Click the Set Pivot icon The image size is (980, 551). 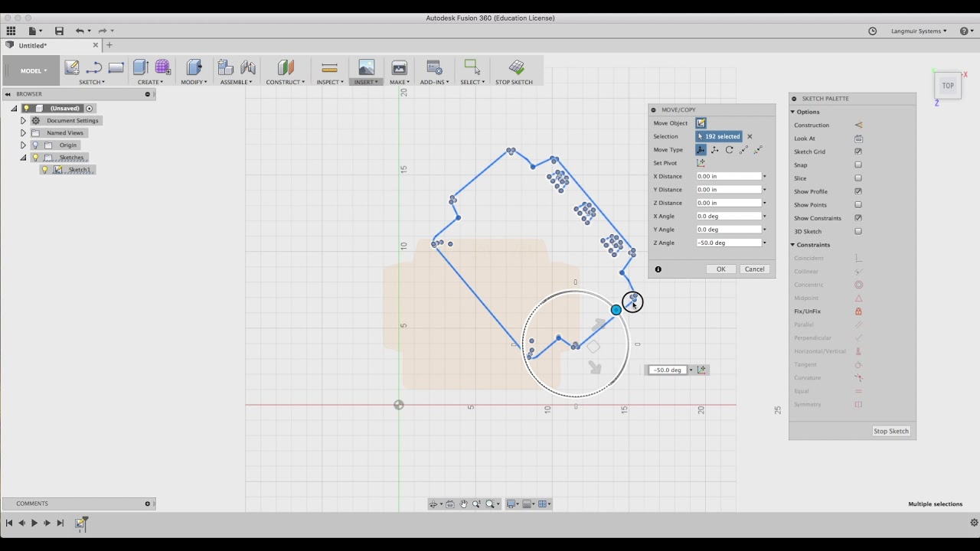pos(701,163)
